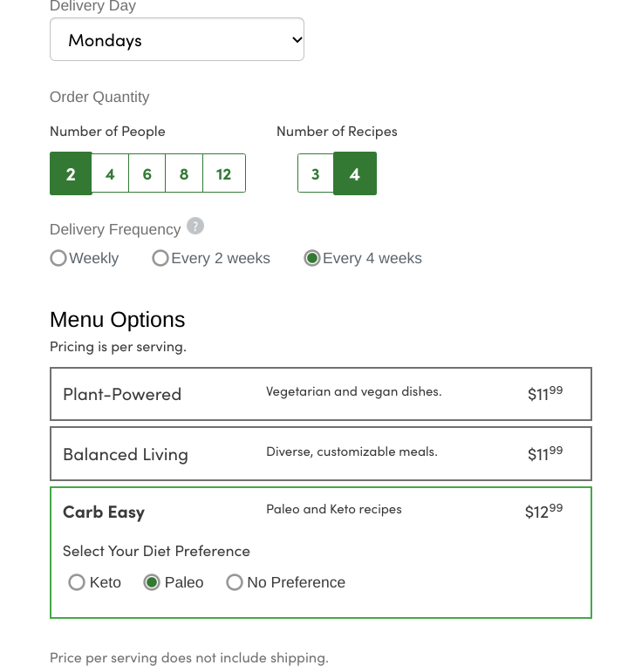Screen dimensions: 635x672
Task: Choose 3 for Number of Recipes
Action: click(x=316, y=173)
